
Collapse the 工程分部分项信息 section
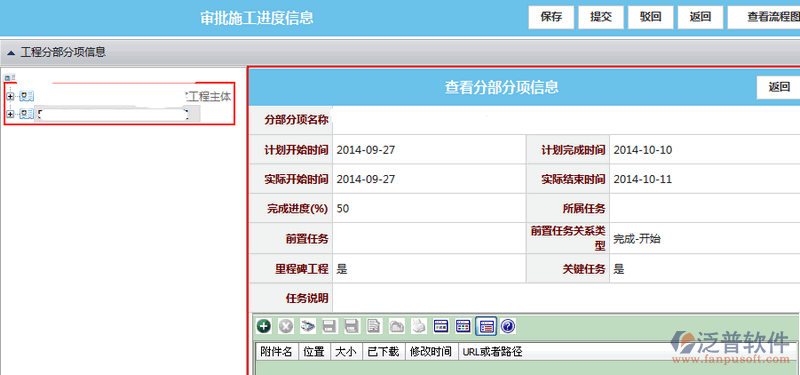point(11,53)
